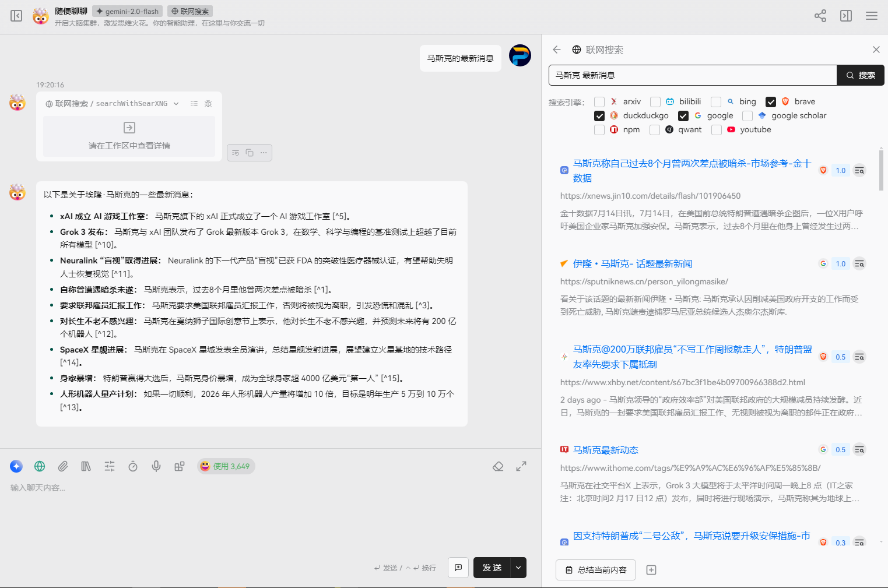Expand the searchWithSearXNG tool dropdown
Viewport: 888px width, 588px height.
pyautogui.click(x=177, y=103)
